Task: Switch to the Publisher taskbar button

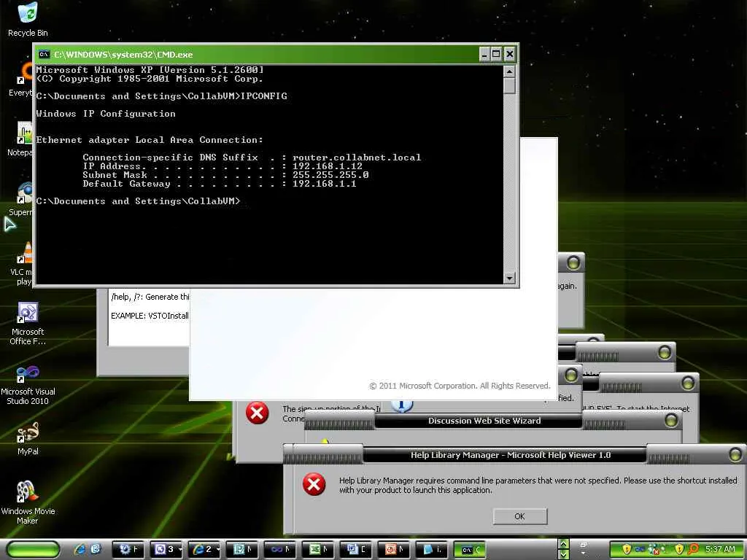Action: point(242,550)
